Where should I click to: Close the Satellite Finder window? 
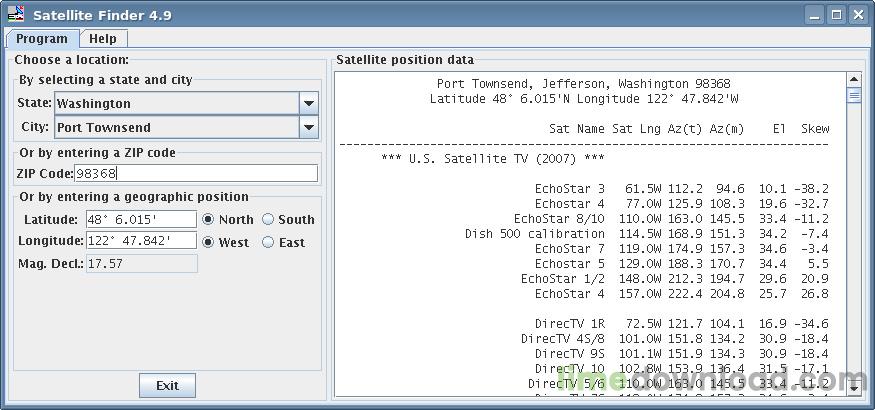(858, 15)
